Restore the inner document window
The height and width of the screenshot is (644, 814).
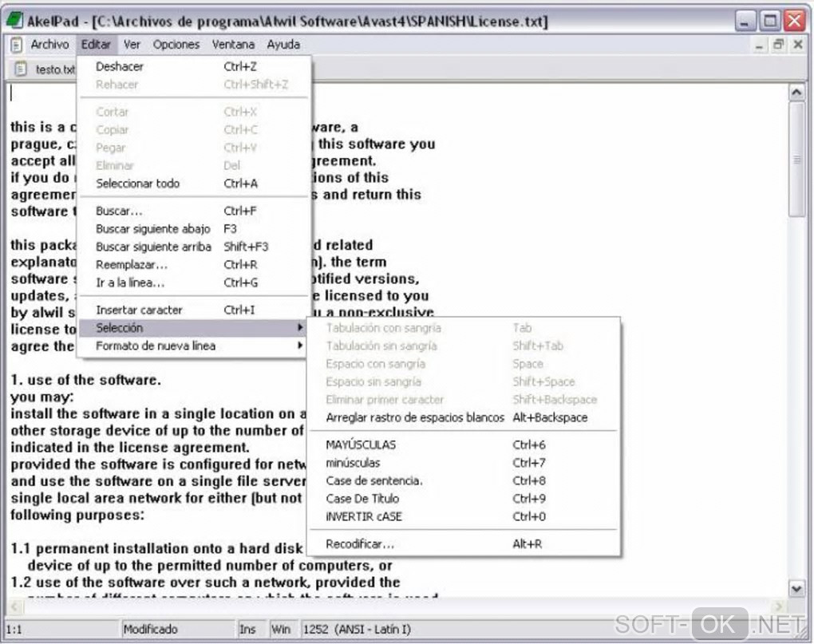click(x=778, y=45)
